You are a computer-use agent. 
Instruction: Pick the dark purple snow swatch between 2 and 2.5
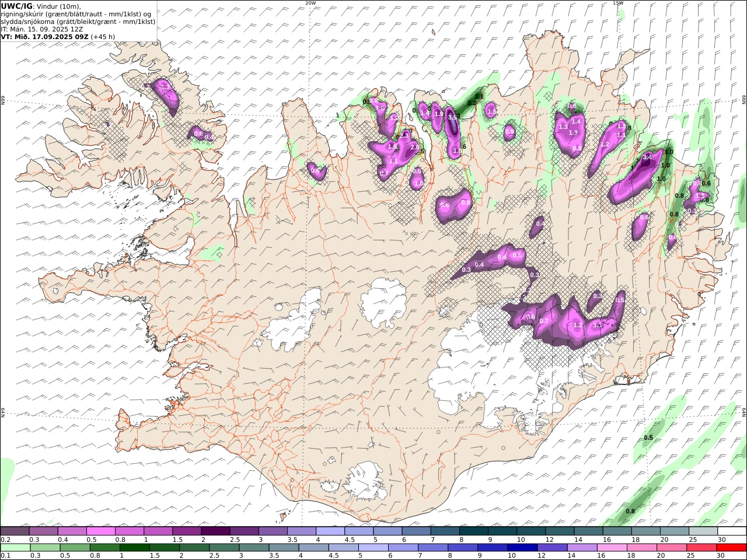[x=215, y=531]
